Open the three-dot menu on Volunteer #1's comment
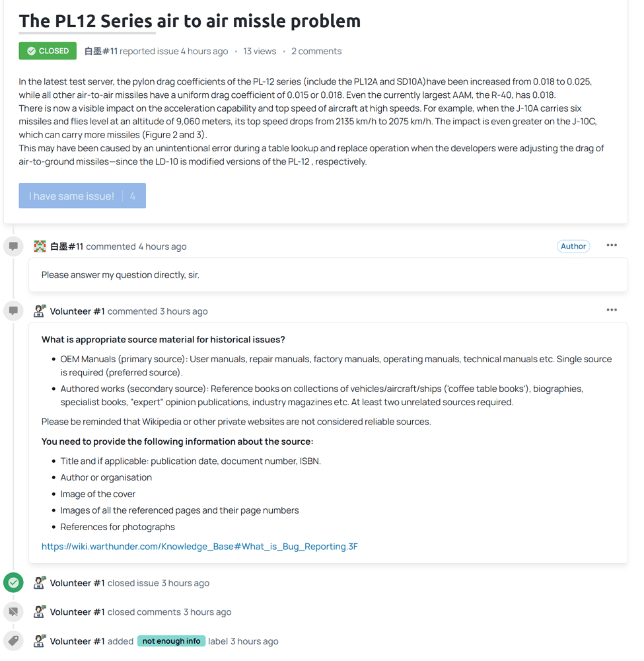This screenshot has height=661, width=644. coord(612,310)
